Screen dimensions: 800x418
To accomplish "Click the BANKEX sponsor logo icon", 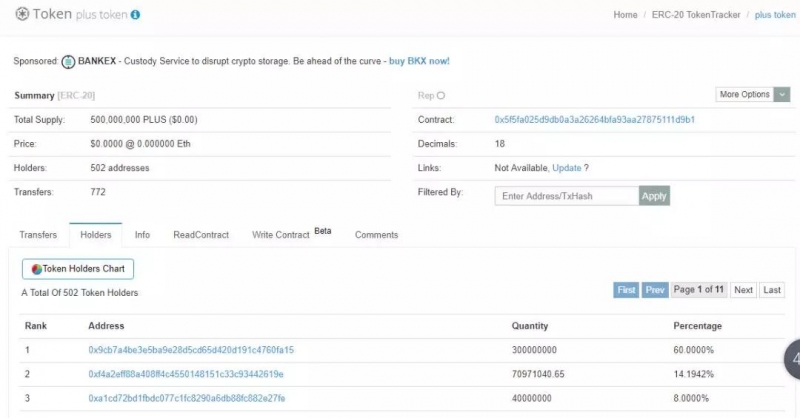I will [69, 61].
